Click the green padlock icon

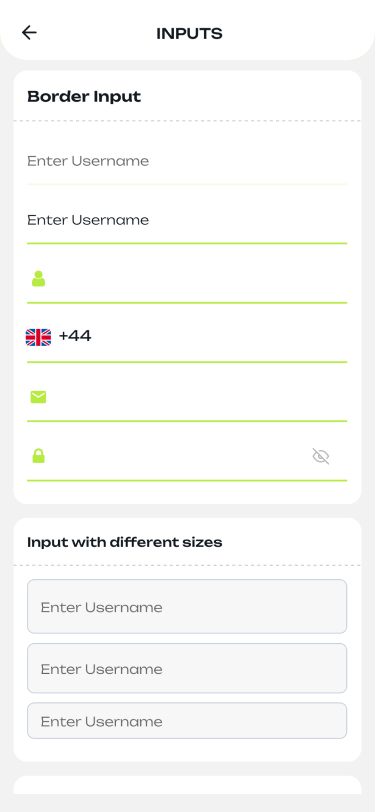coord(38,456)
